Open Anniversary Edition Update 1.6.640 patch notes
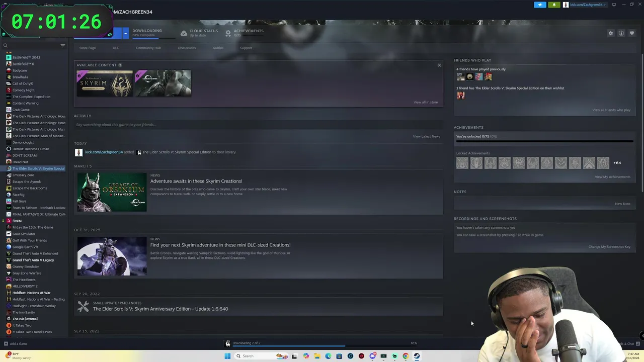644x362 pixels. click(x=160, y=309)
